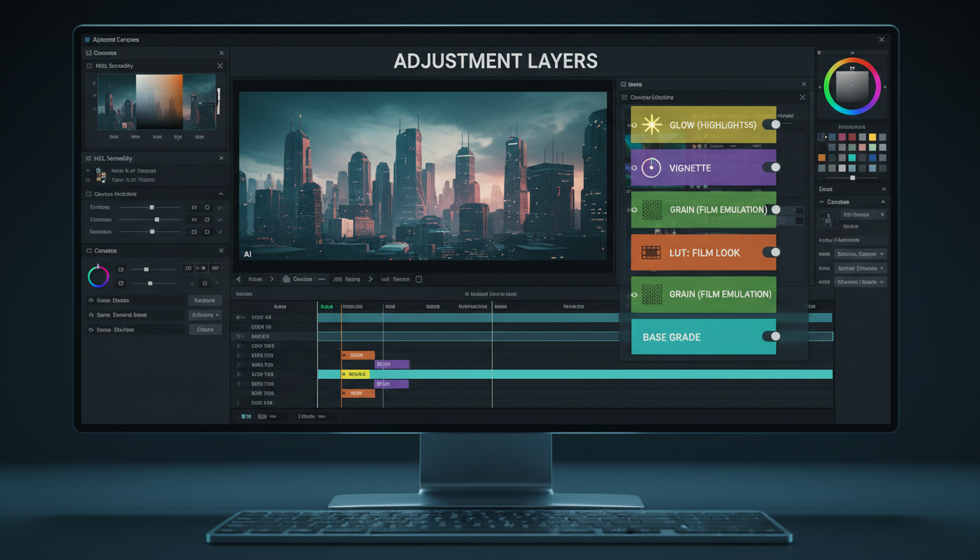This screenshot has width=980, height=560.
Task: Select the orange clip in the timeline
Action: coord(357,354)
